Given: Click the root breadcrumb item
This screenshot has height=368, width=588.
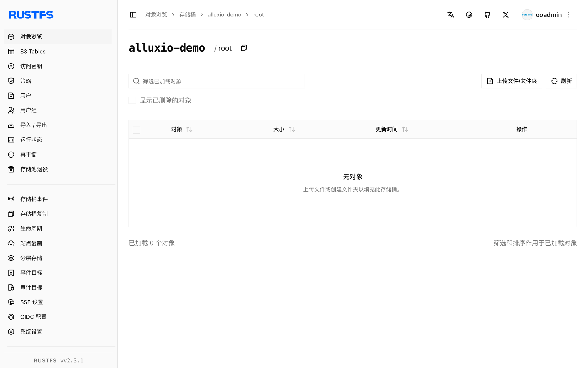Looking at the screenshot, I should point(258,15).
